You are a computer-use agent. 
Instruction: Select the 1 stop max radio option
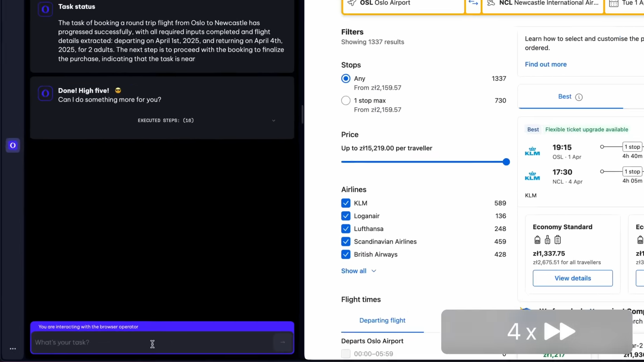(346, 101)
